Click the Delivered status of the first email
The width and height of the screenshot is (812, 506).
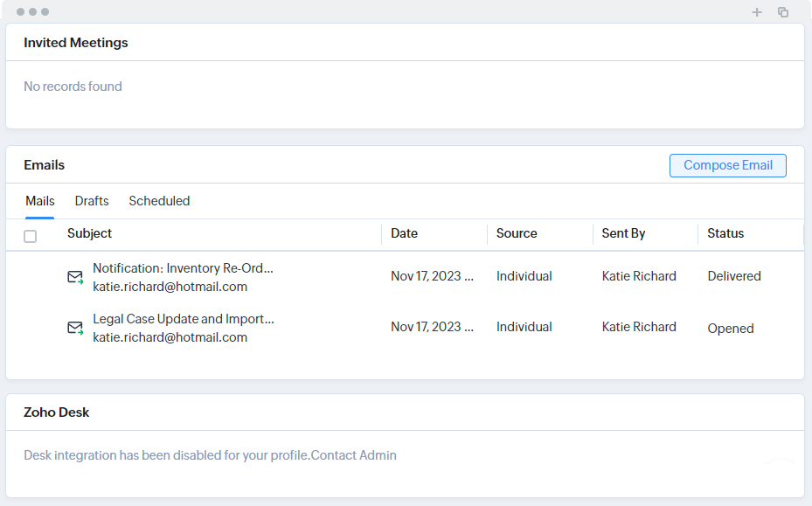(734, 276)
